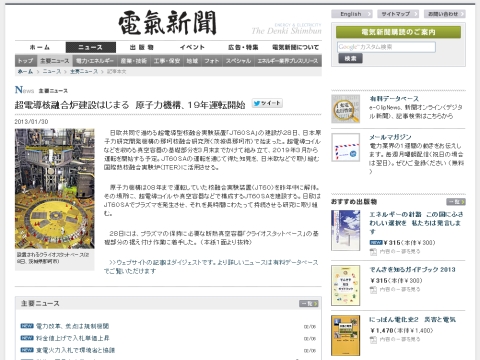Open the にっぽん電化史2 book cover
This screenshot has width=480, height=360.
point(346,335)
